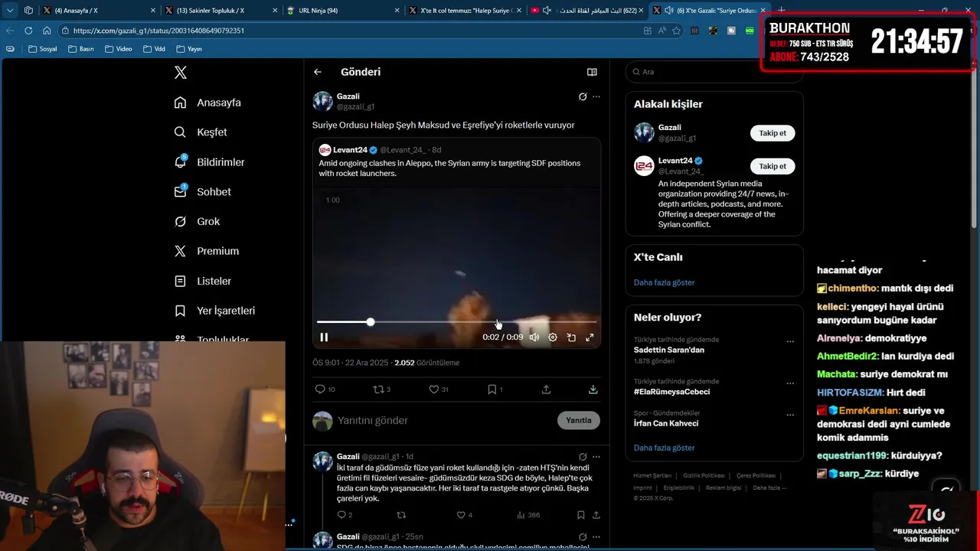Open reader view icon beside Gönderi
Screen dimensions: 980x551
(x=592, y=72)
